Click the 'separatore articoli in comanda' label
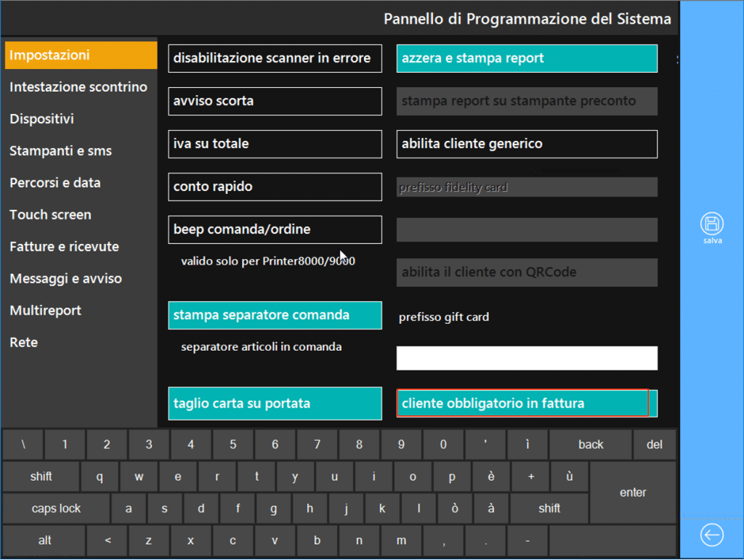This screenshot has width=744, height=560. (x=261, y=346)
